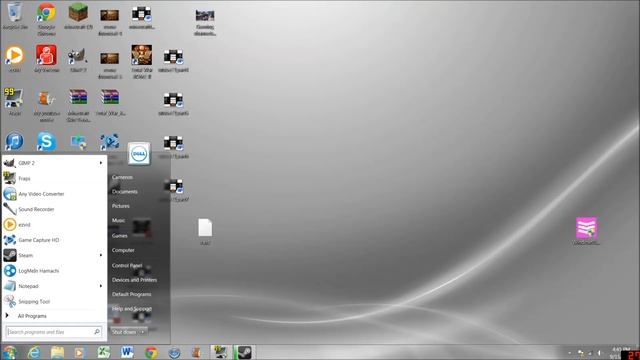This screenshot has width=640, height=360.
Task: Open Computer from the Start menu
Action: tap(123, 250)
